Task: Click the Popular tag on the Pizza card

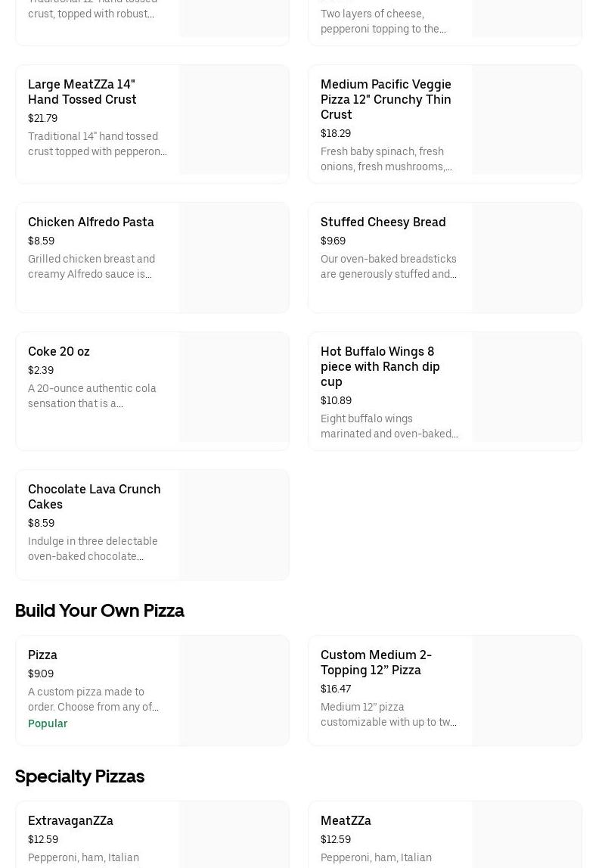Action: [48, 723]
